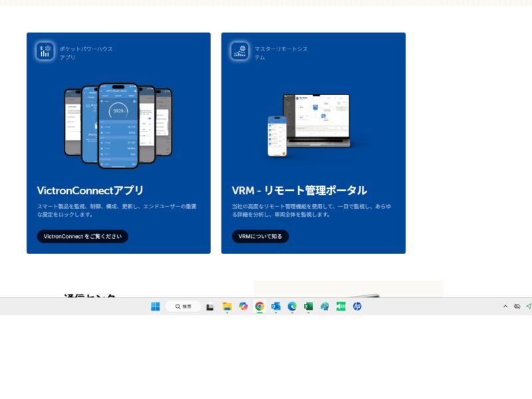Expand the hidden system tray icons chevron
This screenshot has height=399, width=532.
tap(505, 307)
